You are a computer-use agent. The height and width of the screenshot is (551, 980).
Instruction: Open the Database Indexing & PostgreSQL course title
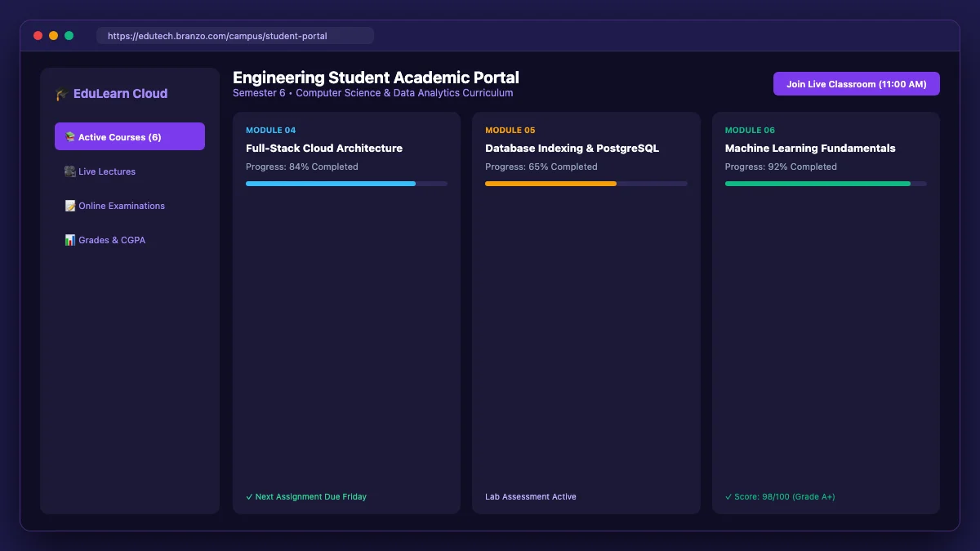[x=572, y=149]
